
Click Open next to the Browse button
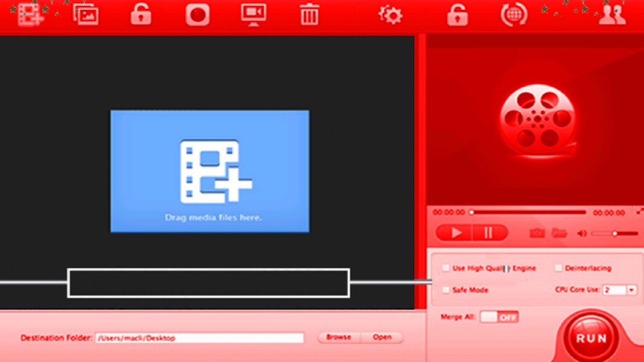[382, 337]
